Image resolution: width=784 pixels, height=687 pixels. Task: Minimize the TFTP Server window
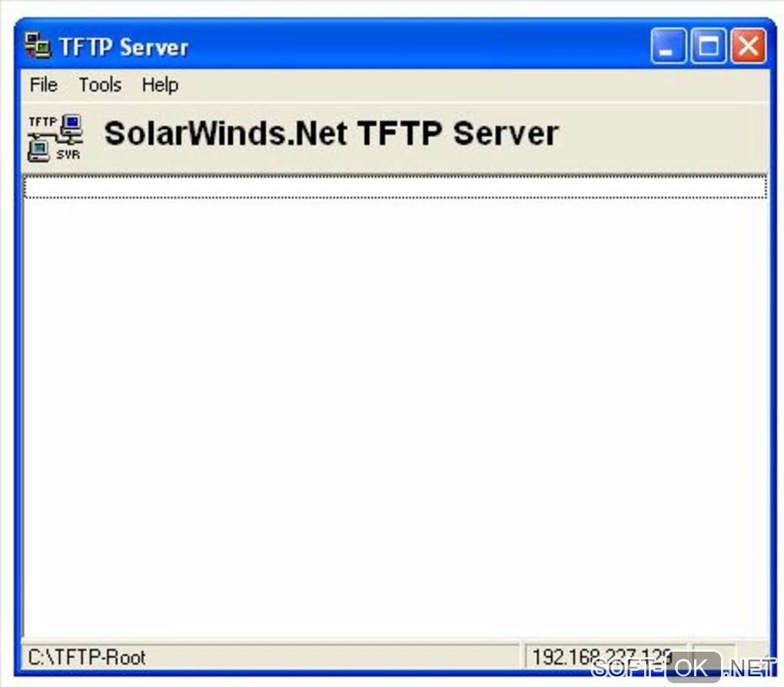[x=668, y=46]
